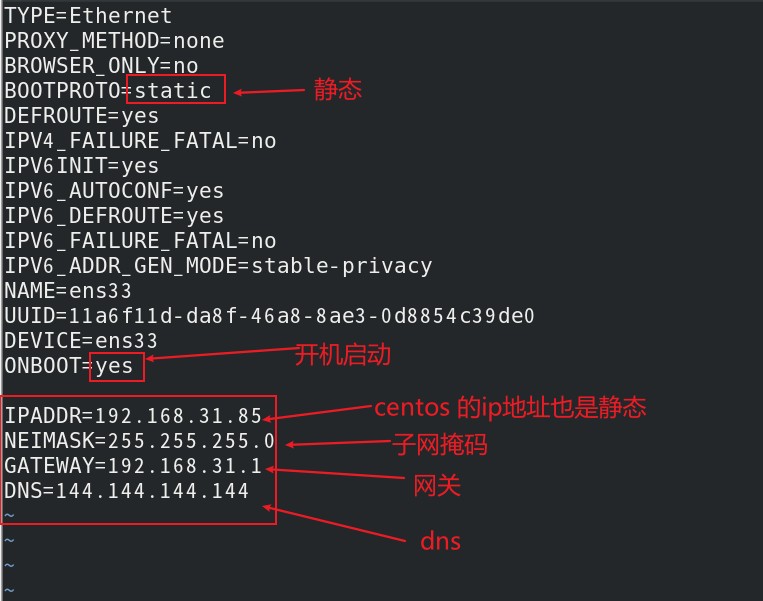
Task: Click the IPV6_ADDR_GEN_MODE=stable-privacy line
Action: (218, 266)
